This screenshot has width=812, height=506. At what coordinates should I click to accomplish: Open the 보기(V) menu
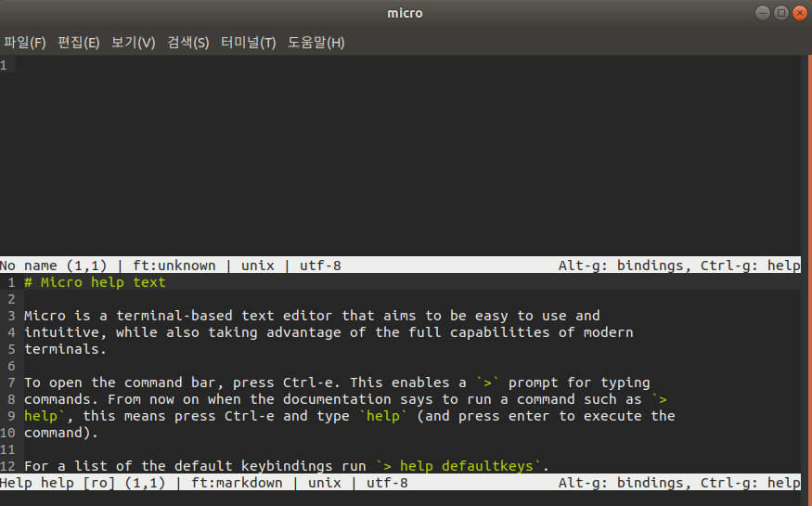[x=133, y=43]
